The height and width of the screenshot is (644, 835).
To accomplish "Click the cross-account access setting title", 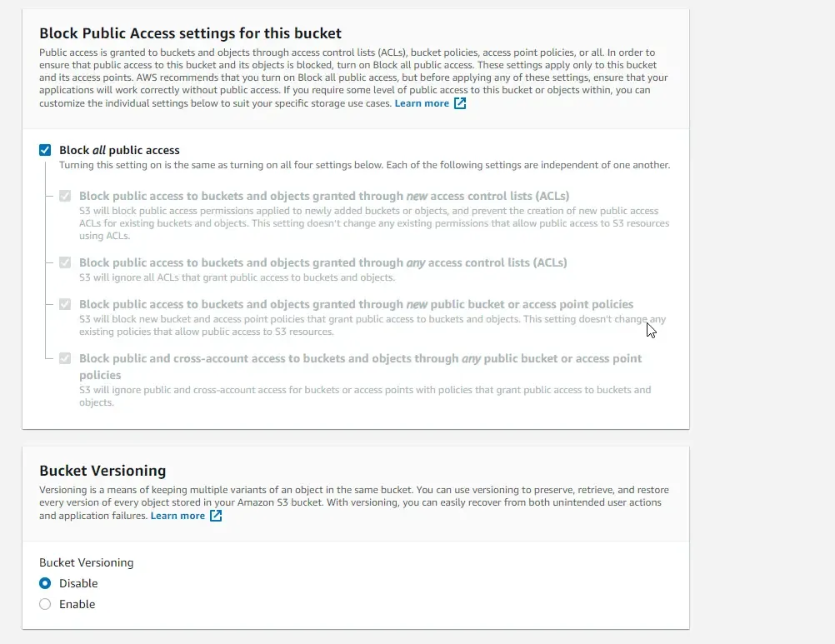I will 358,358.
